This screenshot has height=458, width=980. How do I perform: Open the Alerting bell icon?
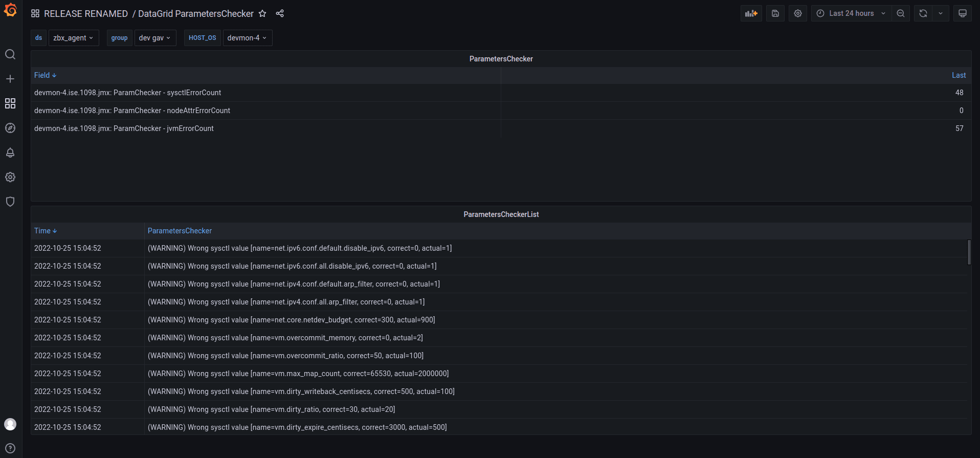(10, 152)
